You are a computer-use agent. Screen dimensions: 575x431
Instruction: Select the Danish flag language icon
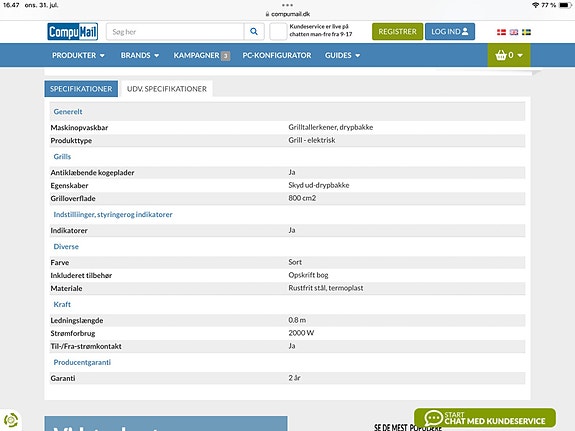click(x=501, y=32)
